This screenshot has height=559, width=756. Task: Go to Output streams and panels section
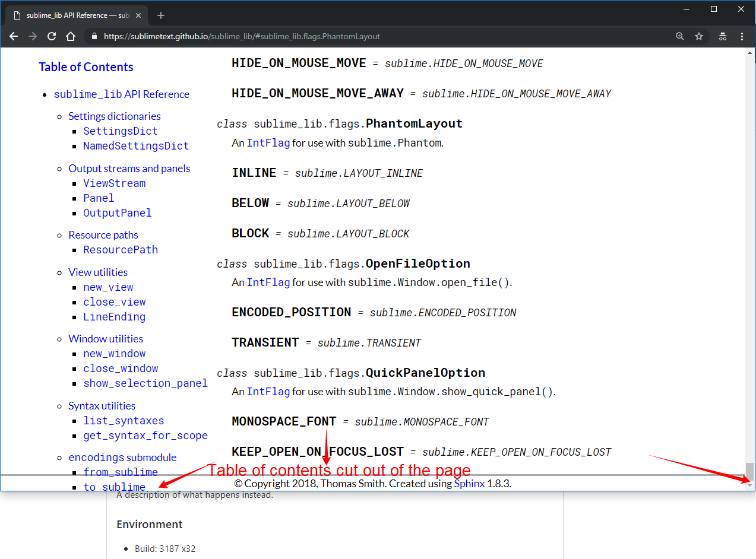(x=129, y=169)
